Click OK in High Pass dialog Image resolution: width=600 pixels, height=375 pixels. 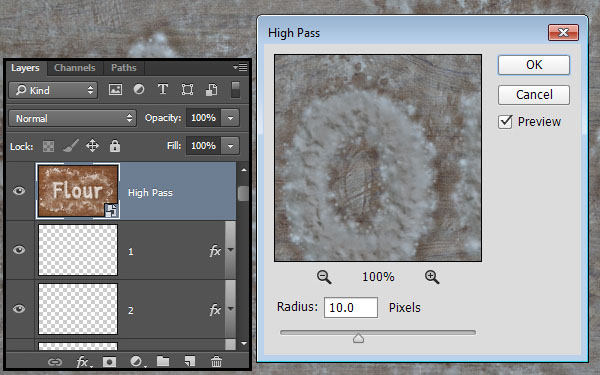tap(534, 65)
